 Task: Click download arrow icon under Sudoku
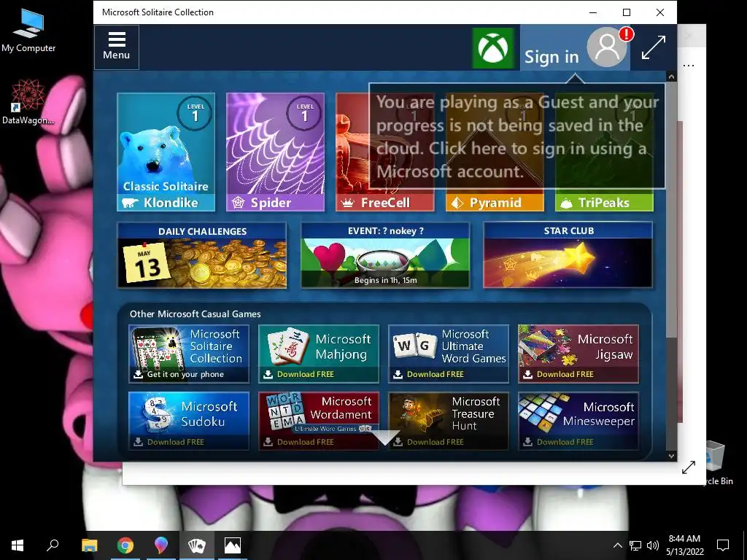tap(138, 442)
